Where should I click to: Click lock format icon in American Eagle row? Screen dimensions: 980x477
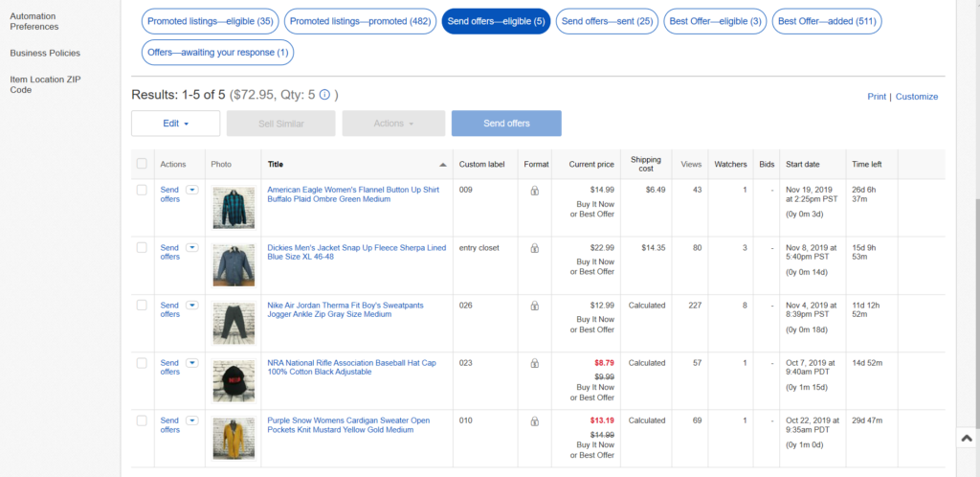(534, 191)
